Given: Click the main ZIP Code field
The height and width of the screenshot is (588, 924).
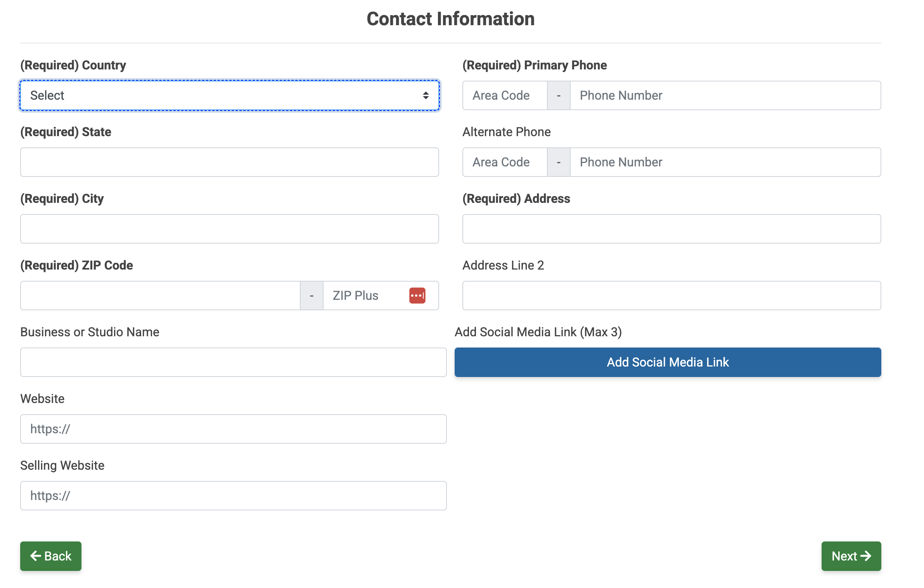Looking at the screenshot, I should [160, 296].
